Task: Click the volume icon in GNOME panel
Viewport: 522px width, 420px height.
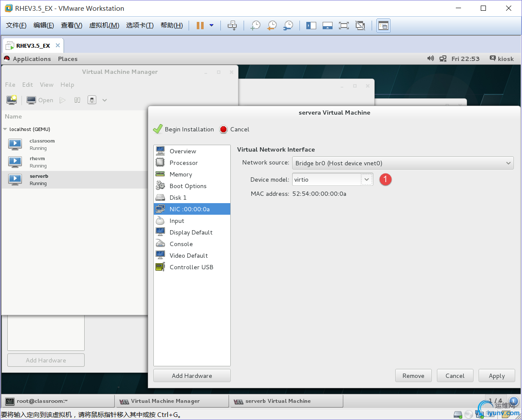Action: click(x=430, y=59)
